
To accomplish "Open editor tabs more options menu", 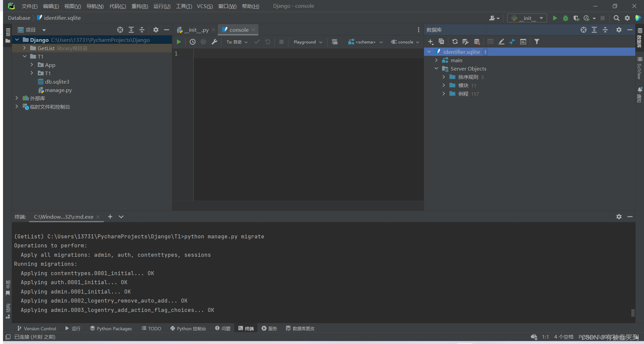I will (x=418, y=30).
